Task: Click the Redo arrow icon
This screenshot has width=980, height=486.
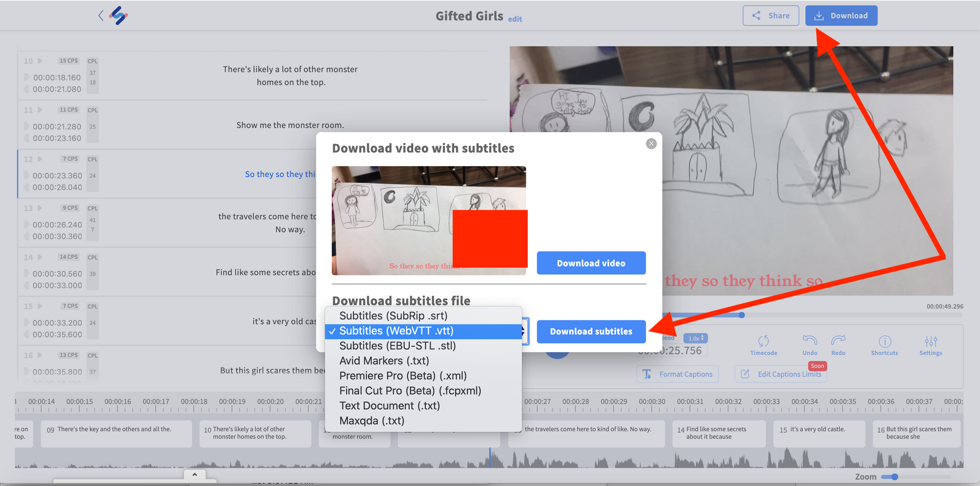Action: pos(838,340)
